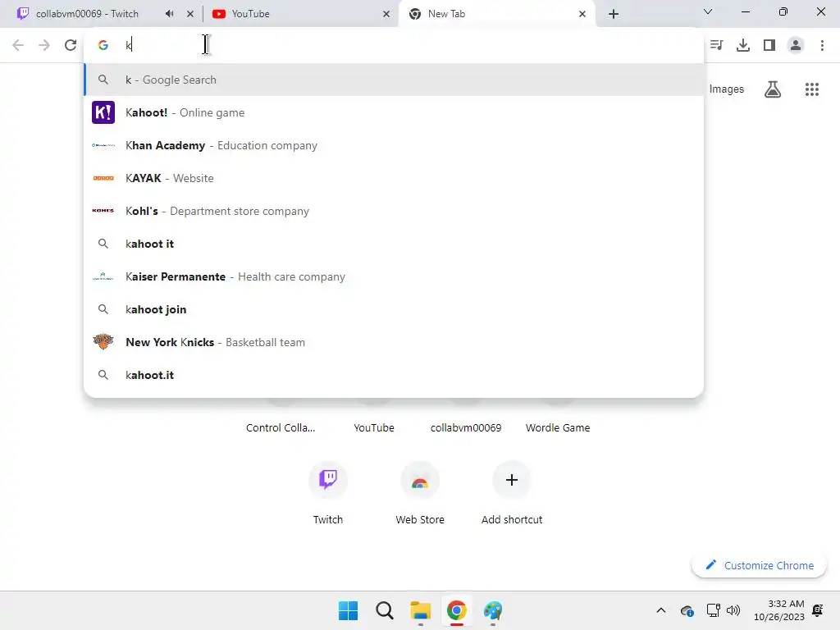Open the Images link
The image size is (840, 630).
(x=727, y=89)
